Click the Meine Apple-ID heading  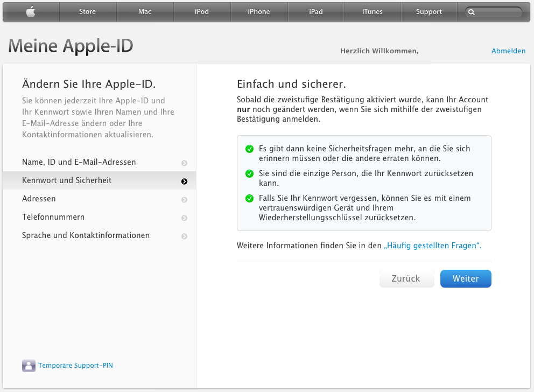tap(71, 46)
